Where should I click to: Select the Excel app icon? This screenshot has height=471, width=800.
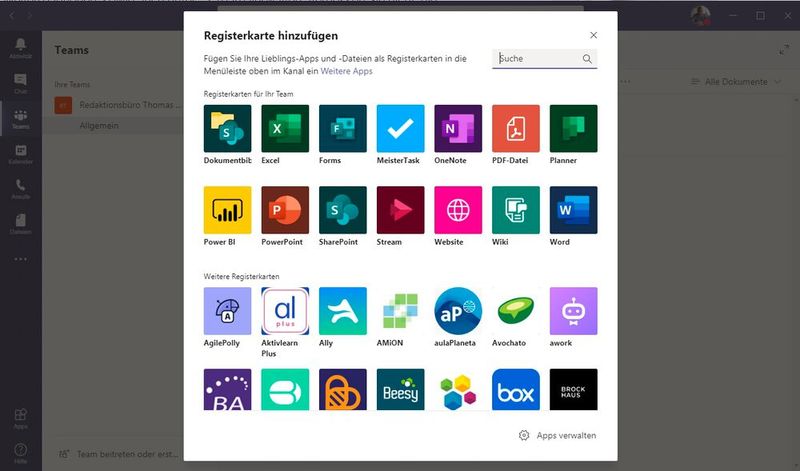pyautogui.click(x=285, y=129)
